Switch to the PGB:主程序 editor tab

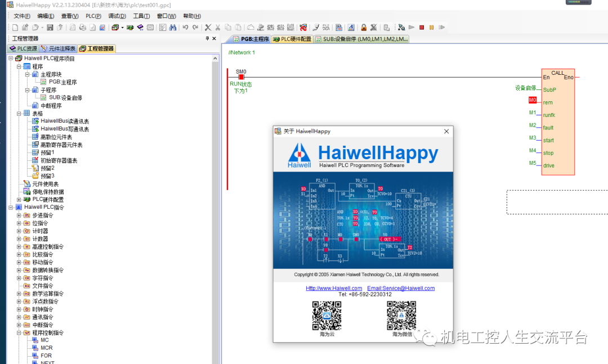click(x=251, y=39)
